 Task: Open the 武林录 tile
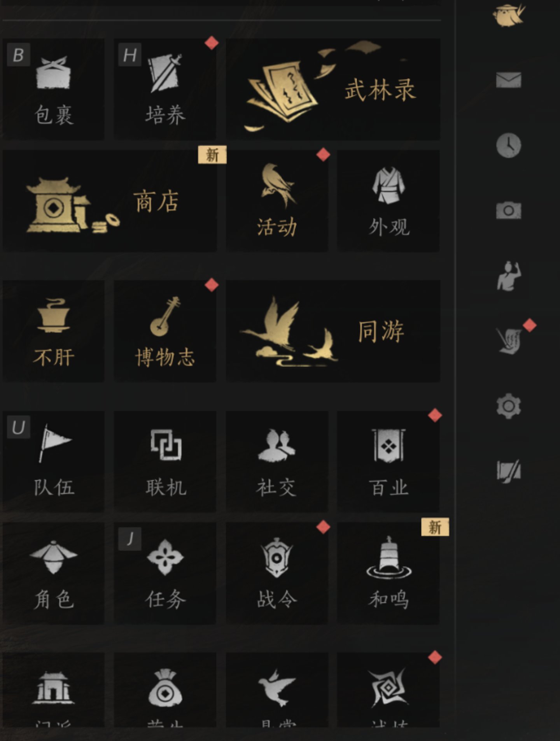tap(333, 89)
